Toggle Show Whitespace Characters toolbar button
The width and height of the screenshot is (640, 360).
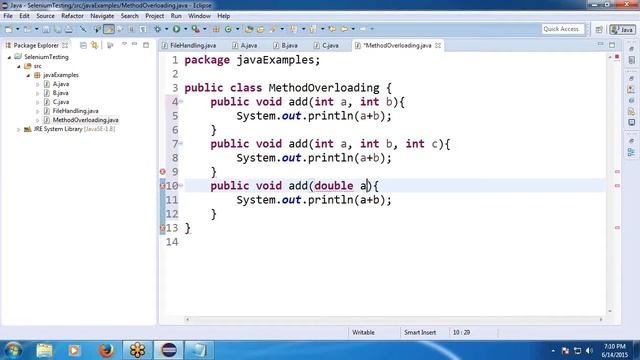tap(143, 29)
